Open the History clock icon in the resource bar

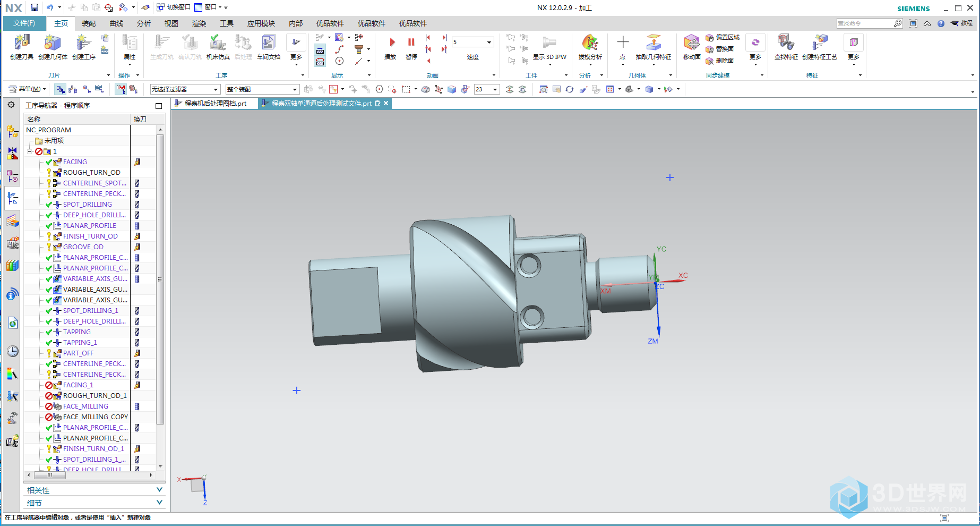13,351
